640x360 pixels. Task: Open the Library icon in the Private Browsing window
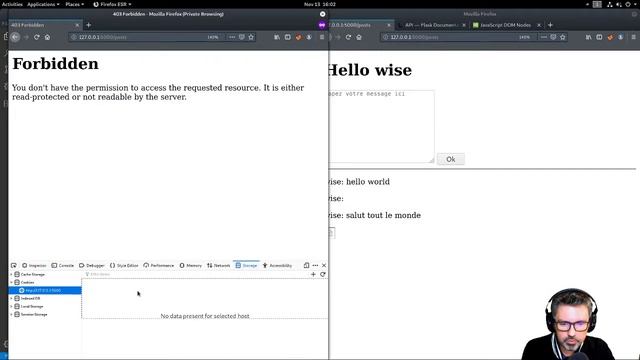click(277, 37)
